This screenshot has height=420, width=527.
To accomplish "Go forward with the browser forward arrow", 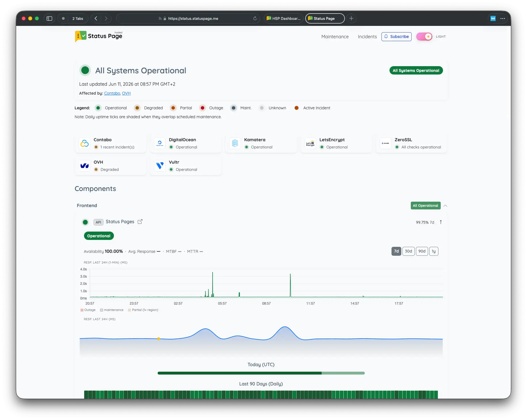I will point(106,18).
